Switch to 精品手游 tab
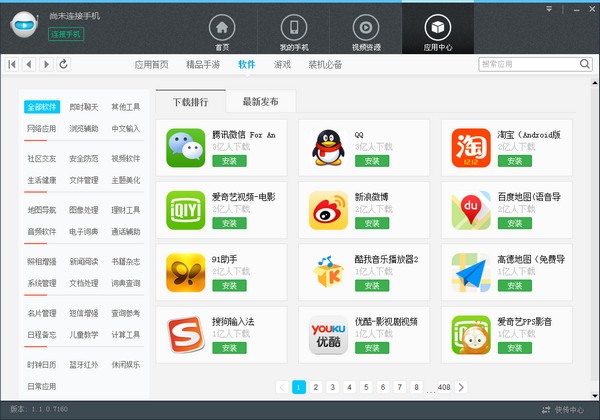The width and height of the screenshot is (600, 420). click(x=203, y=65)
